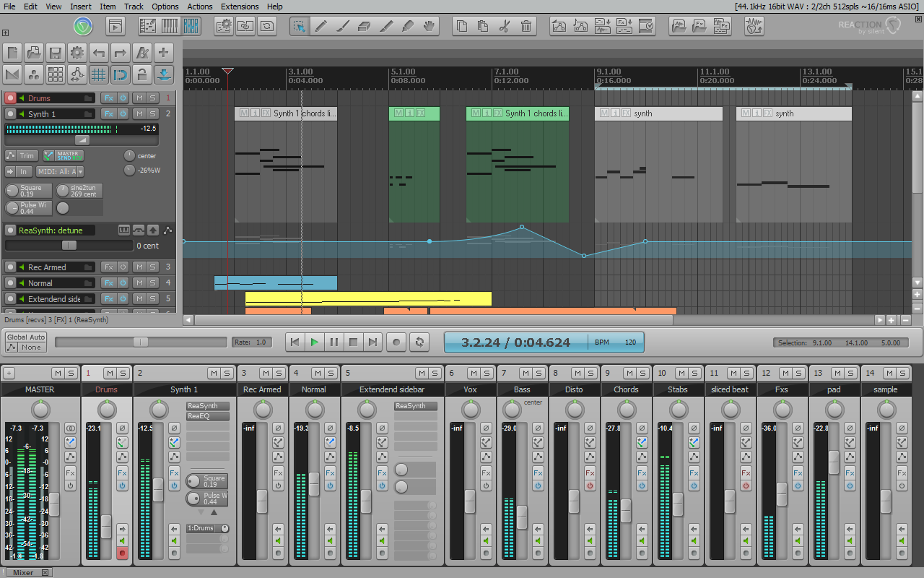This screenshot has width=924, height=578.
Task: Solo the Synth 1 track
Action: pyautogui.click(x=152, y=113)
